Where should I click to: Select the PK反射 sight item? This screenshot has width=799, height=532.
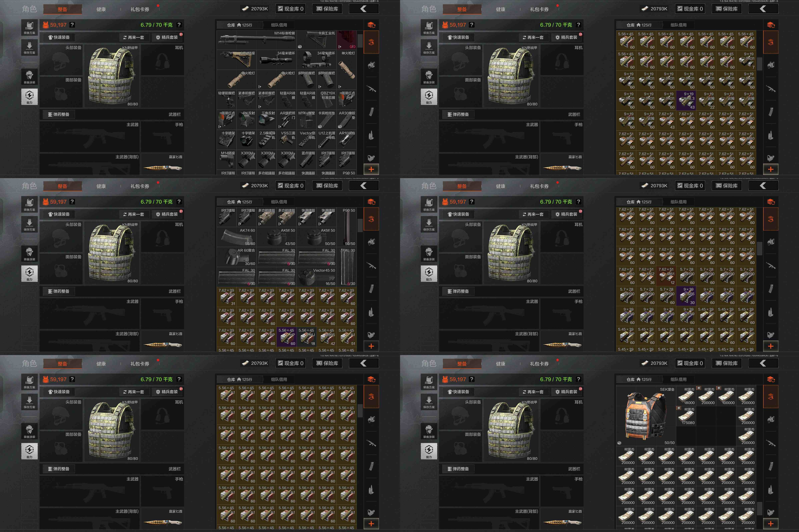(x=247, y=120)
